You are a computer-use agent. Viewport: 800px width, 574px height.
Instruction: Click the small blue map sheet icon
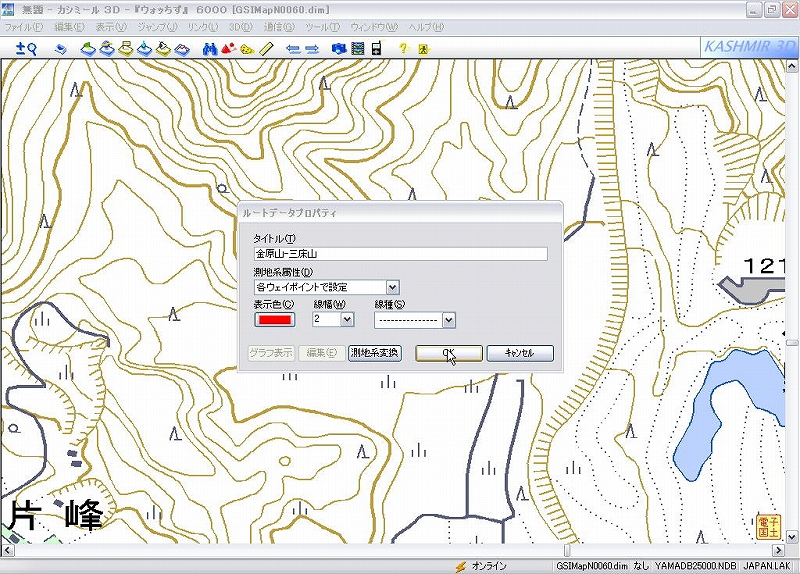tap(61, 49)
